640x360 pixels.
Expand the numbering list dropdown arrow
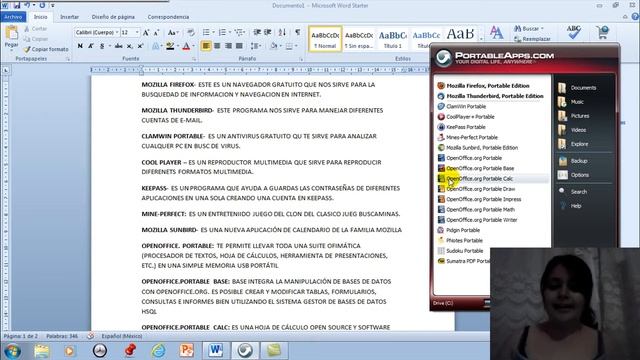230,32
